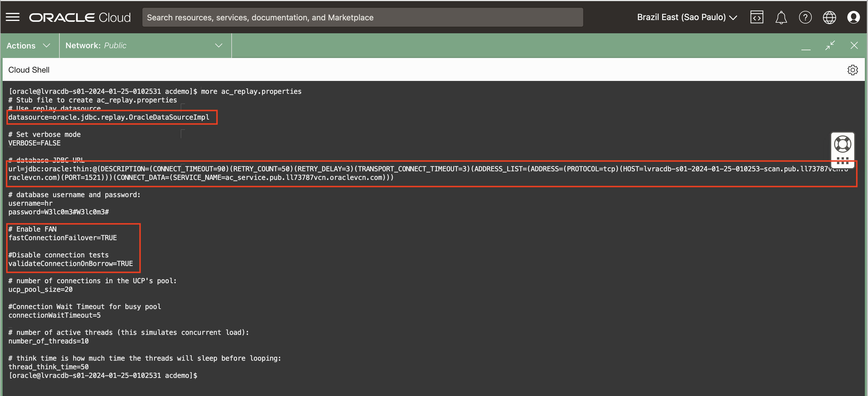The width and height of the screenshot is (868, 396).
Task: Expand the Brazil East region selector
Action: [687, 17]
